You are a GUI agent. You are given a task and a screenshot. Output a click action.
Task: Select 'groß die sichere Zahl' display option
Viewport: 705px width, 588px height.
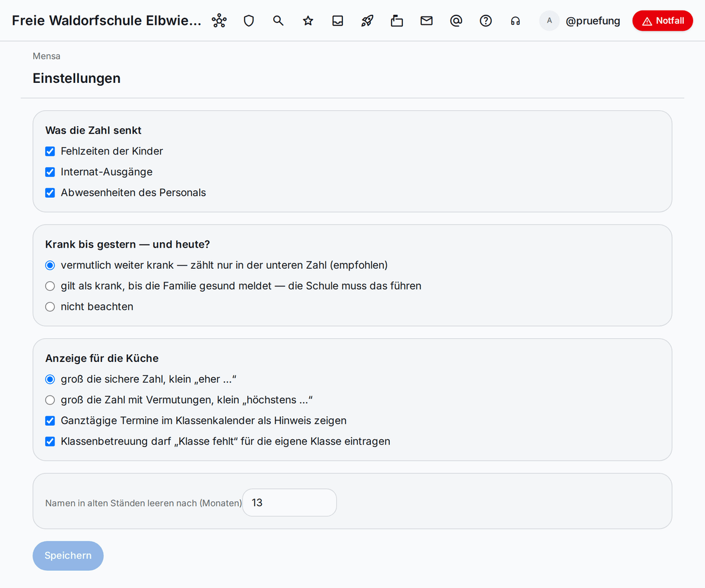click(x=50, y=380)
